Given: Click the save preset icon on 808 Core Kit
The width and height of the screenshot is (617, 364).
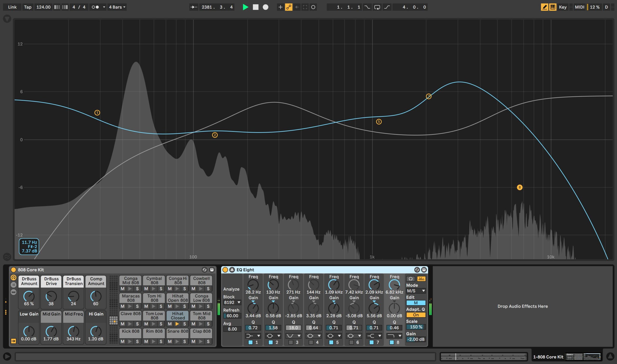Looking at the screenshot, I should (x=211, y=270).
